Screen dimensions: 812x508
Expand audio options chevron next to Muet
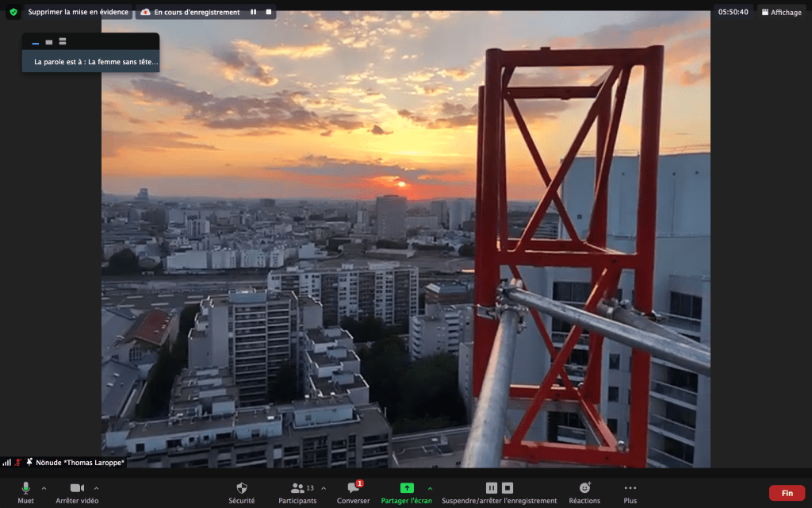44,488
